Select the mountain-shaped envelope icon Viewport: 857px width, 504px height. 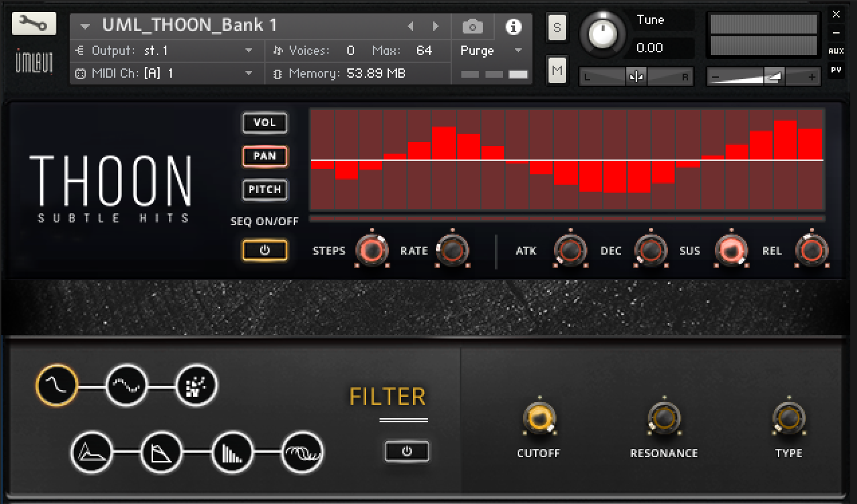tap(91, 452)
